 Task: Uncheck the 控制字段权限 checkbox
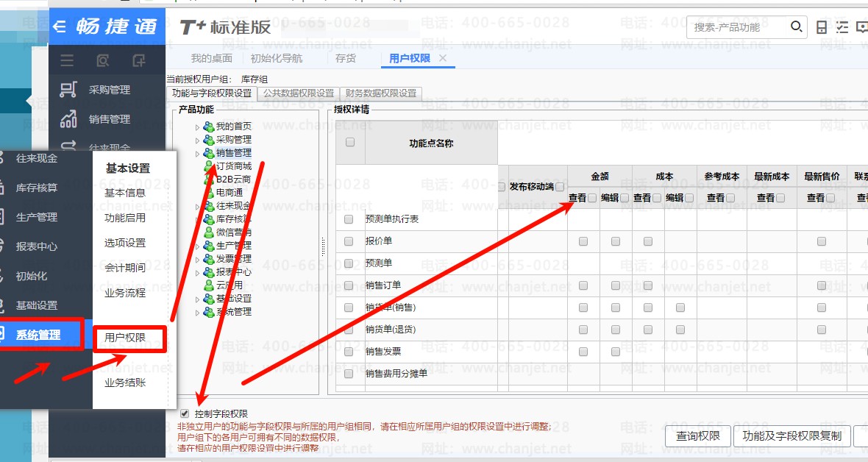185,414
